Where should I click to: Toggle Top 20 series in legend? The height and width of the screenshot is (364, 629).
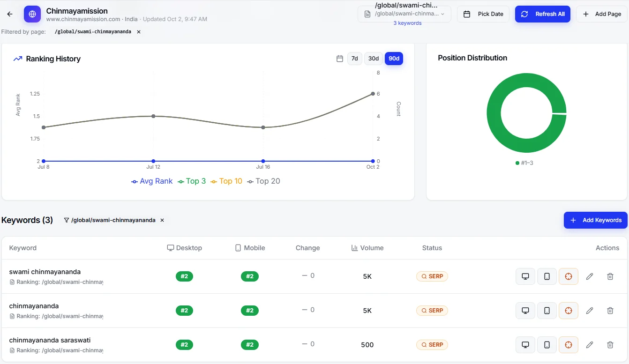(x=264, y=181)
